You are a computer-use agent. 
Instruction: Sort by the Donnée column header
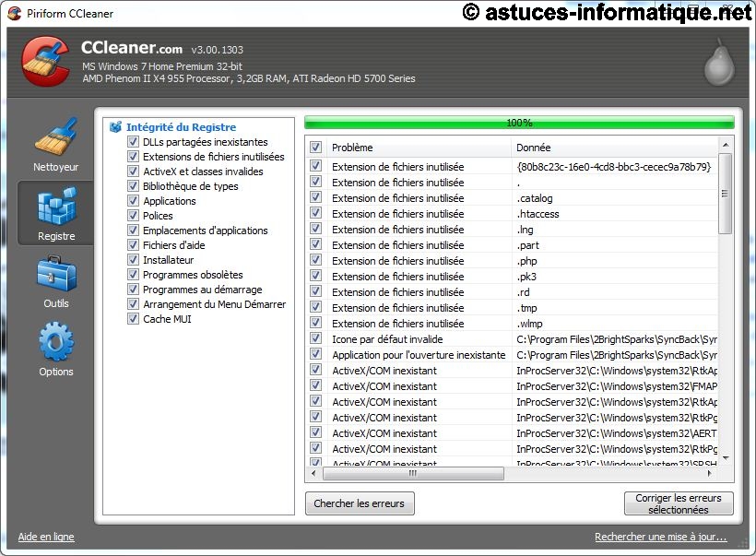tap(615, 148)
